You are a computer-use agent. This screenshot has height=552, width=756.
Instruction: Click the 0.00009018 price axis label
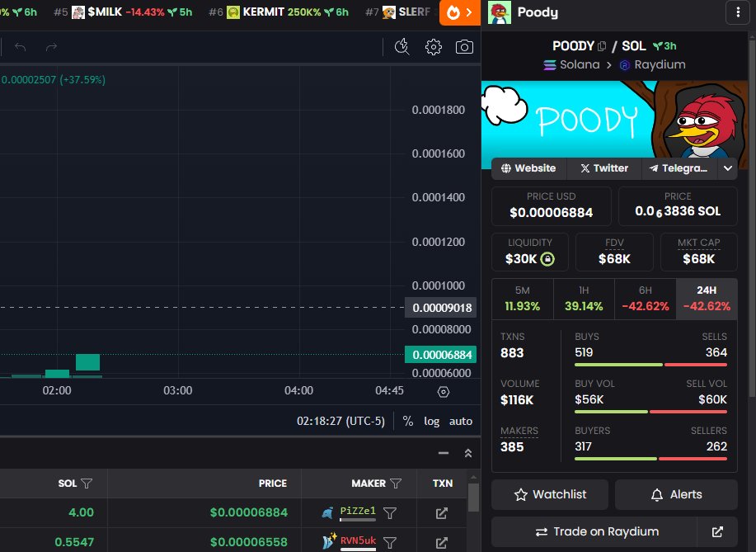pos(441,308)
